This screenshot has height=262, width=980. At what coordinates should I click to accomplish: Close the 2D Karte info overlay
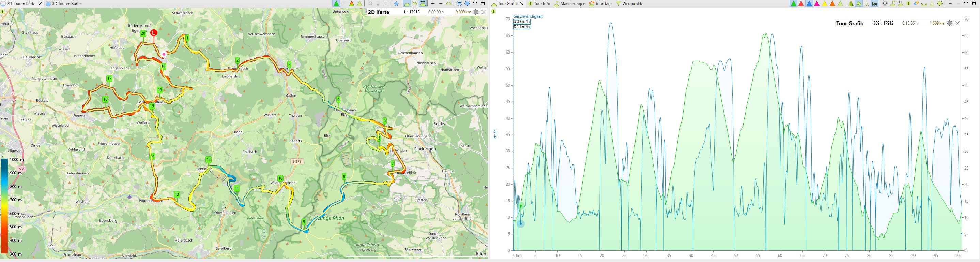(484, 12)
